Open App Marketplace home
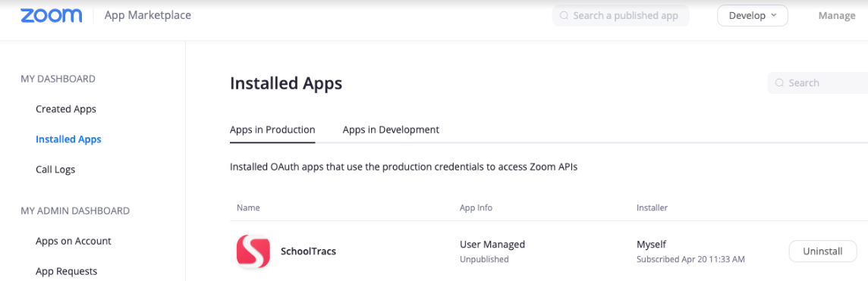 pos(148,15)
